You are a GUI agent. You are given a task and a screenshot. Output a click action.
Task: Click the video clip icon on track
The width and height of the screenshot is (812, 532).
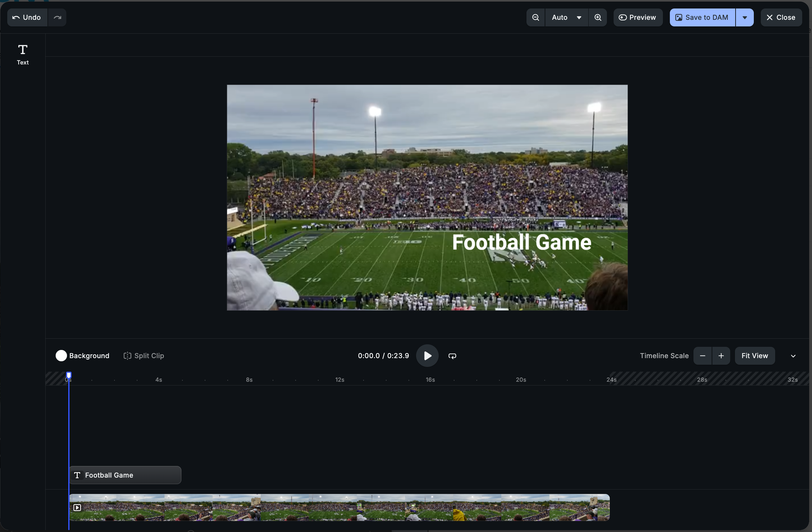click(x=77, y=507)
